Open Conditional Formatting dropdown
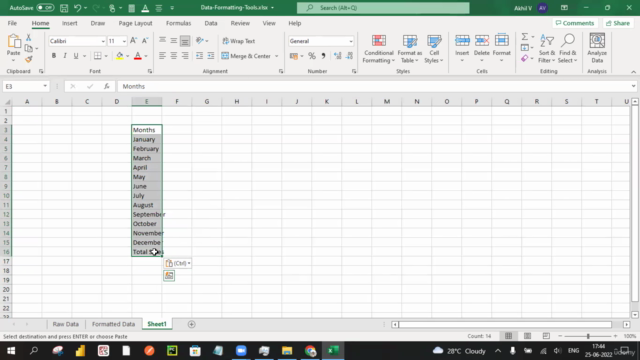640x360 pixels. point(378,48)
